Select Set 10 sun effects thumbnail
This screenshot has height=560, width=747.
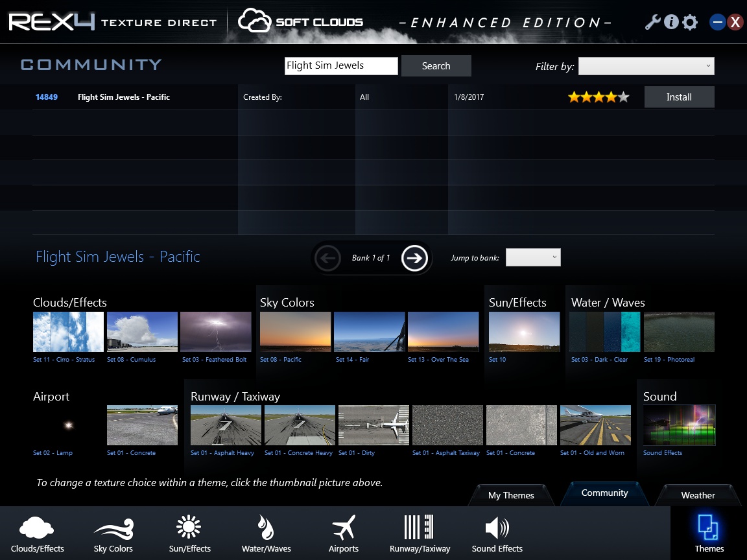coord(524,332)
